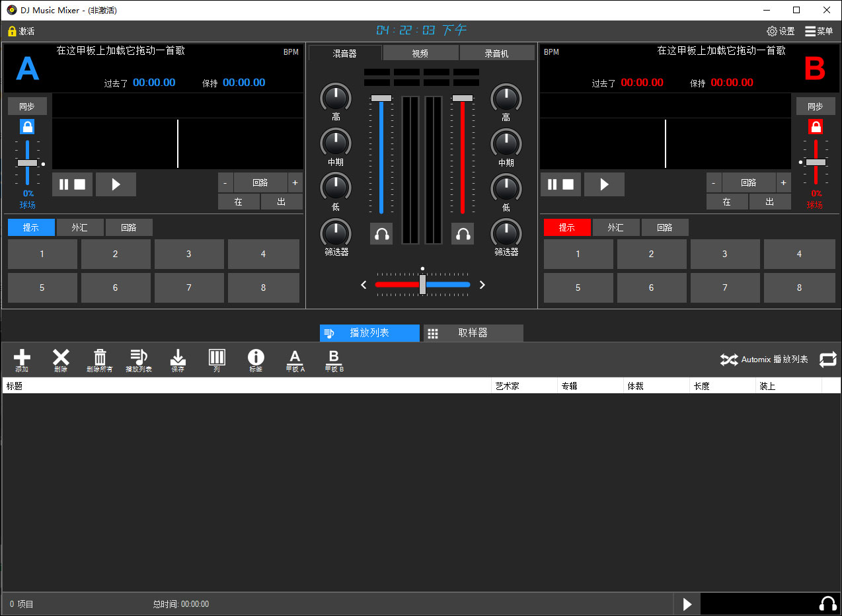Switch to the 取样器 tab
The width and height of the screenshot is (842, 616).
click(x=473, y=333)
